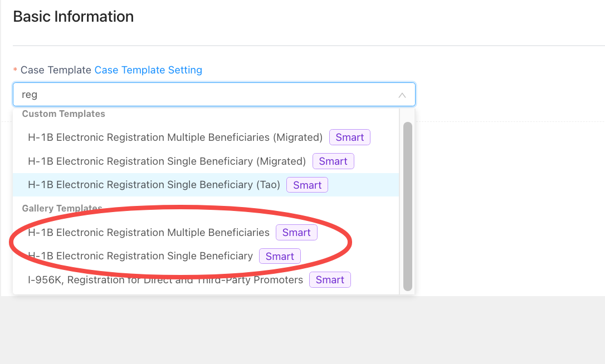Click Smart badge on Multiple Beneficiaries (Migrated) row

(x=349, y=137)
